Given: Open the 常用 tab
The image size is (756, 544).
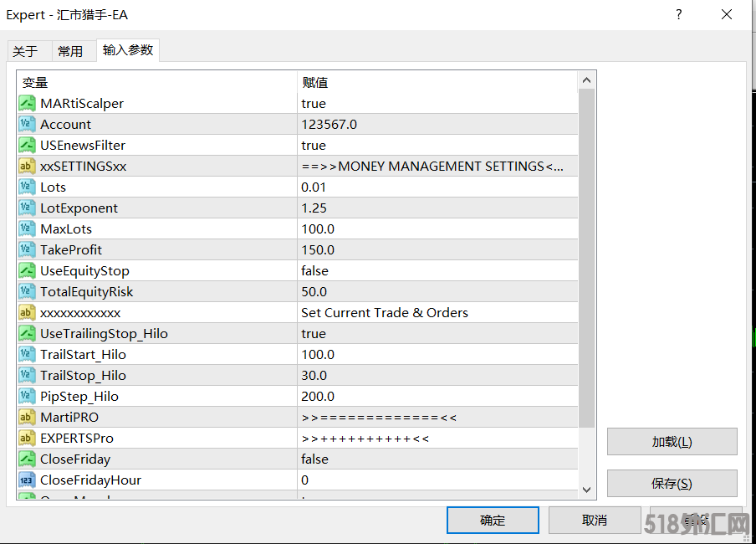Looking at the screenshot, I should (70, 51).
